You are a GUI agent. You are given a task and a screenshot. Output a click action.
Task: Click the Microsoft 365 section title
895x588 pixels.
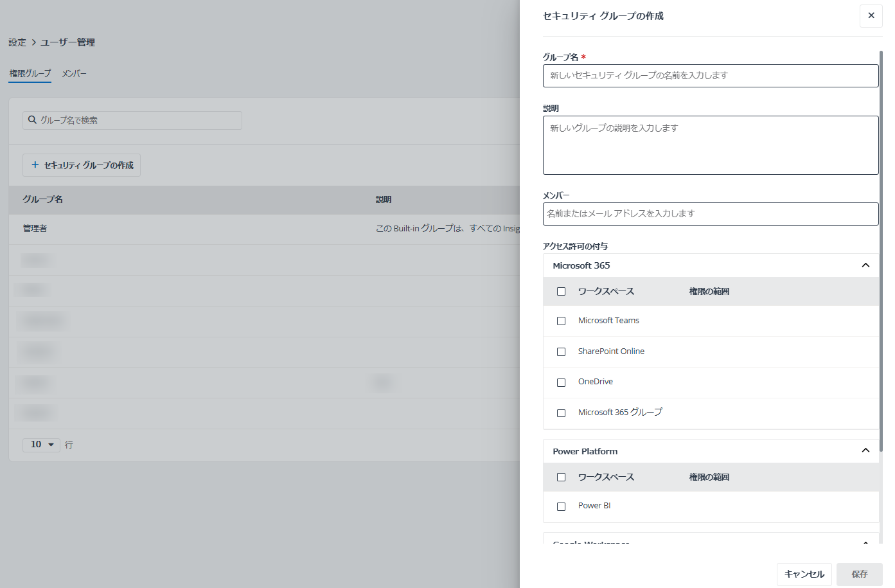581,265
